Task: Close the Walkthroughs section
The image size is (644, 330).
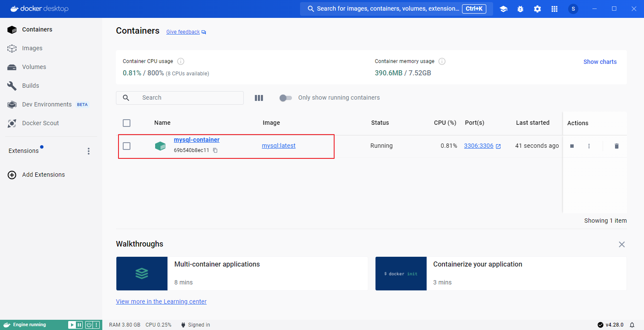Action: pos(622,244)
